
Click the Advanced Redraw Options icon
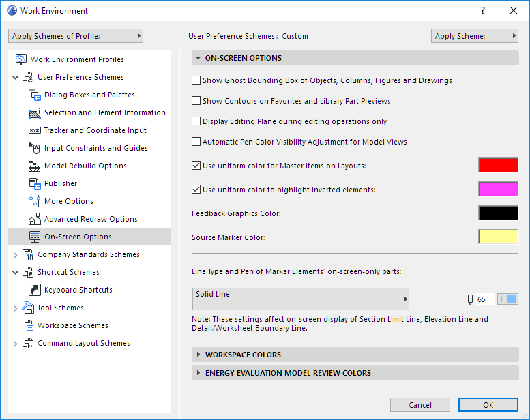point(35,219)
